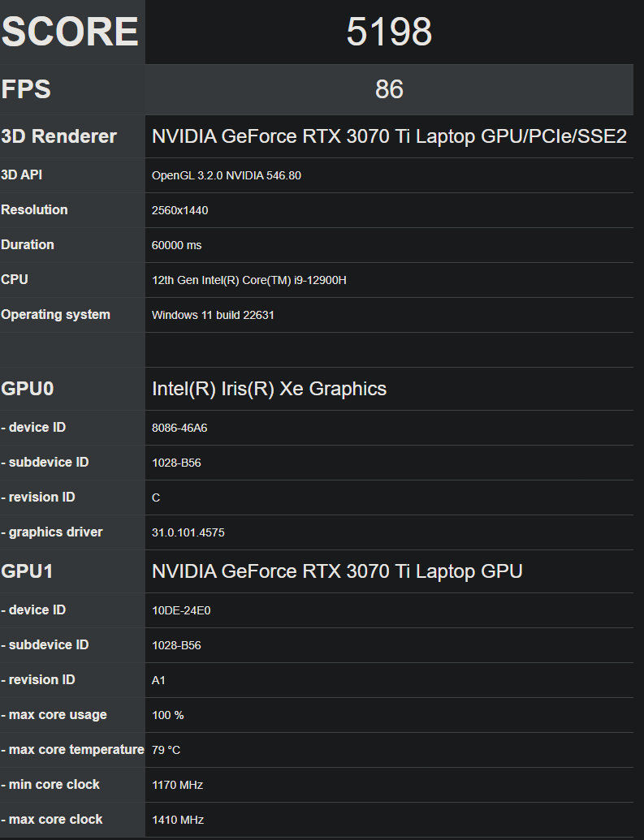Select the OpenGL 3.2.0 NVIDIA 546.80 value
The width and height of the screenshot is (644, 840).
[x=227, y=176]
